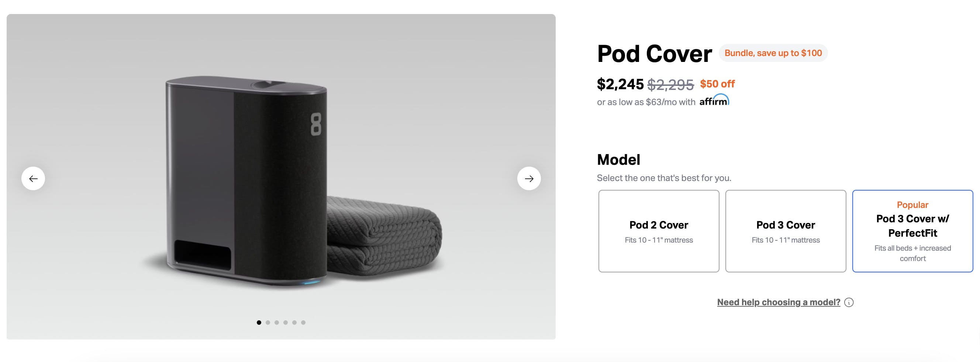Select the third carousel dot
This screenshot has width=980, height=362.
[x=277, y=323]
